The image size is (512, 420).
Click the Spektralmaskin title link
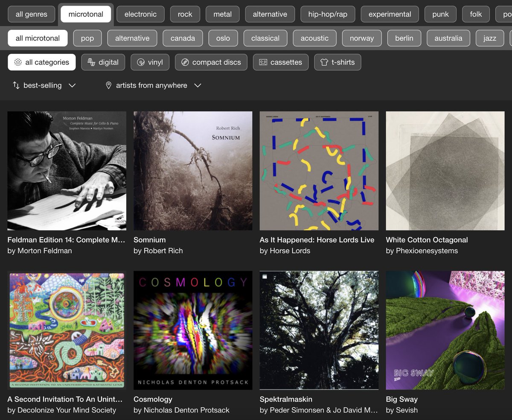(286, 400)
